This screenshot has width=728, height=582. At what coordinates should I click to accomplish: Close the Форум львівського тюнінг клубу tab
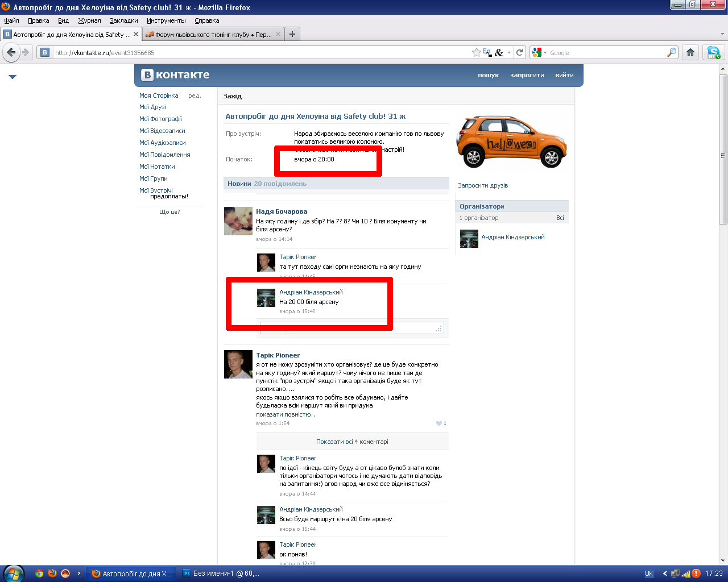[x=278, y=34]
